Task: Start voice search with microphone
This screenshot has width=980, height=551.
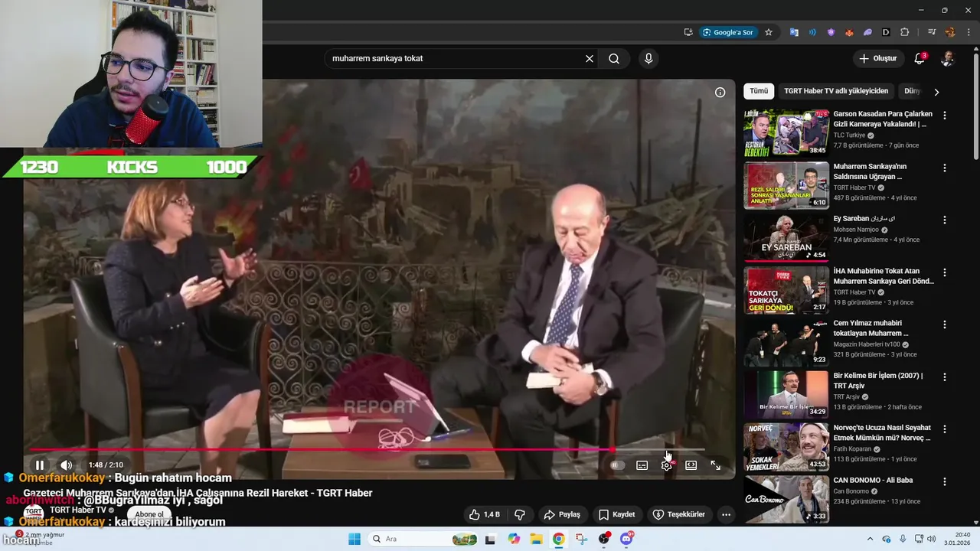Action: [x=648, y=58]
